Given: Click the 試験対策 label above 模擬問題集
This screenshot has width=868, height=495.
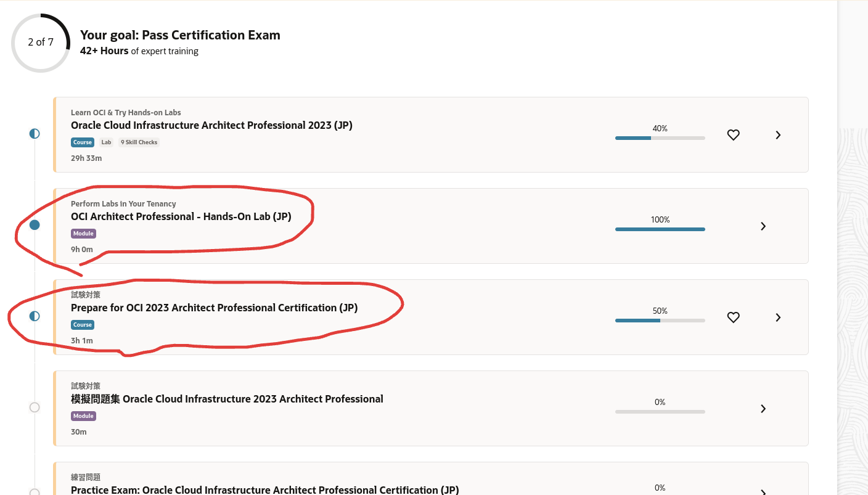Looking at the screenshot, I should tap(86, 387).
